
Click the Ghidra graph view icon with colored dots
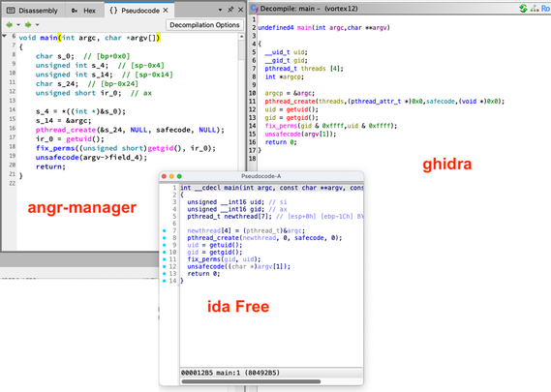[535, 8]
